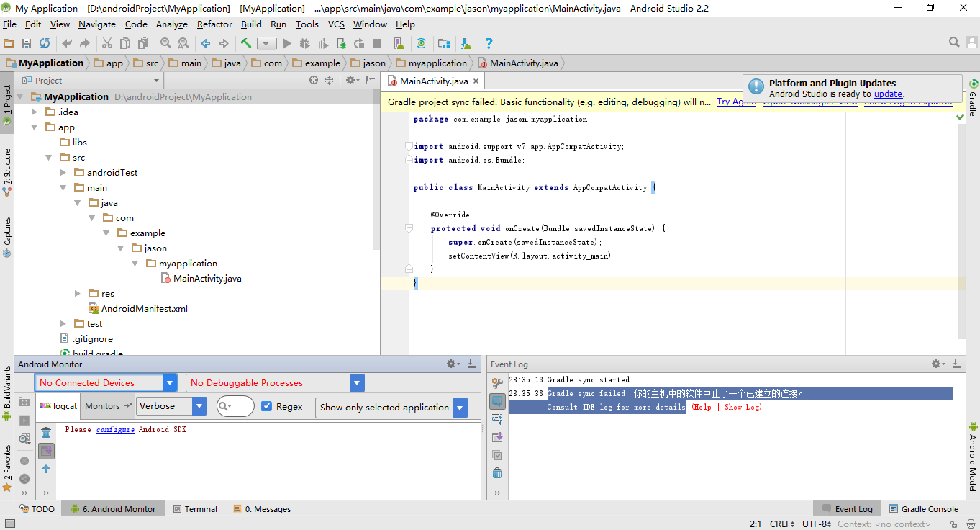
Task: Hide Android Monitor panel with hide icon
Action: [471, 364]
